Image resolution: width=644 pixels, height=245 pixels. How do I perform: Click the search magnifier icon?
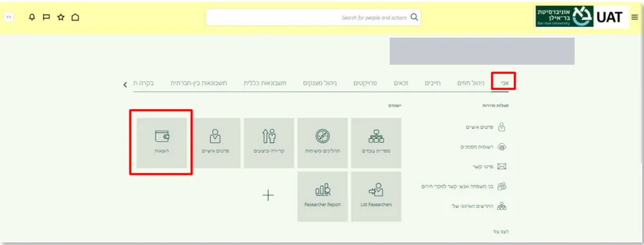(x=414, y=17)
